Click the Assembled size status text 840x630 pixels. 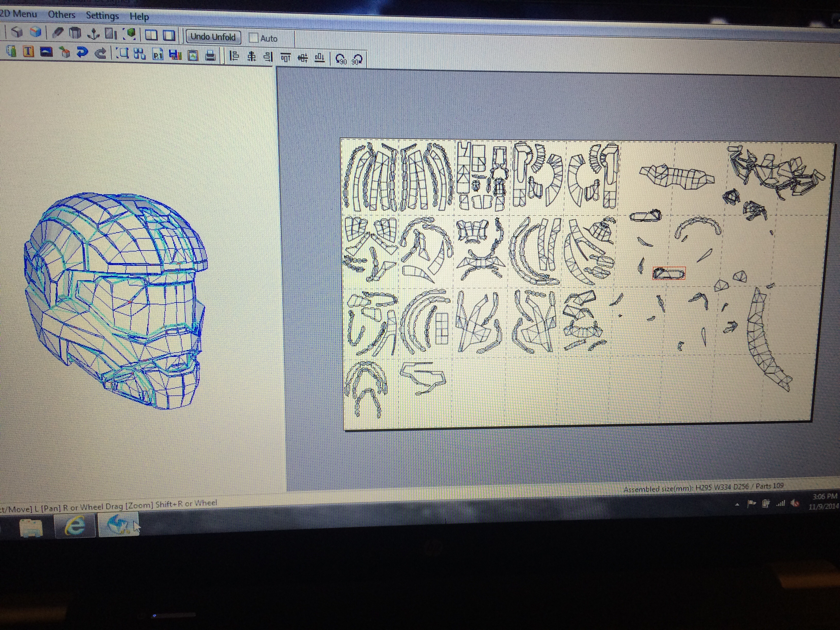[x=703, y=487]
